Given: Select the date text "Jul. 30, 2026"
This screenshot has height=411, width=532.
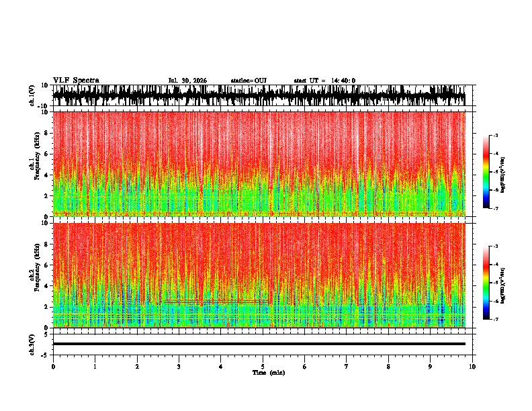Looking at the screenshot, I should click(187, 81).
